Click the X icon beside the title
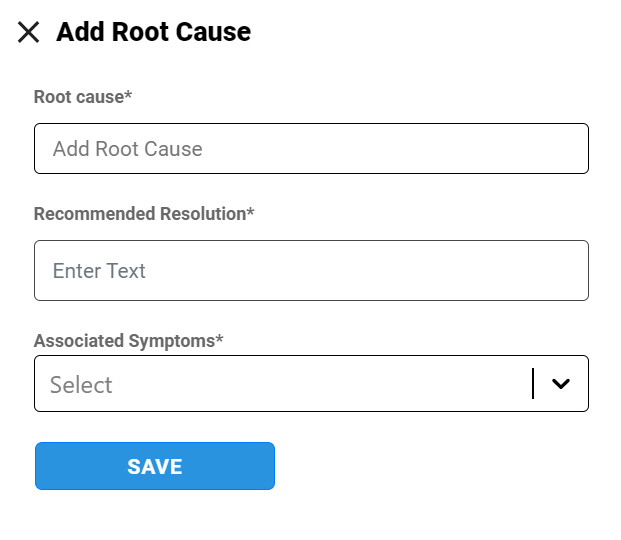621x540 pixels. (x=29, y=33)
